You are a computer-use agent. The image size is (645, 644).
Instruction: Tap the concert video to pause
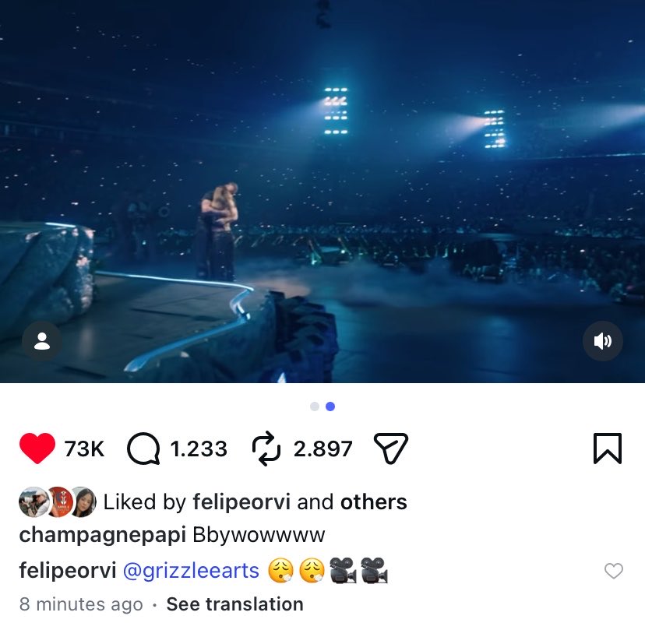point(322,192)
